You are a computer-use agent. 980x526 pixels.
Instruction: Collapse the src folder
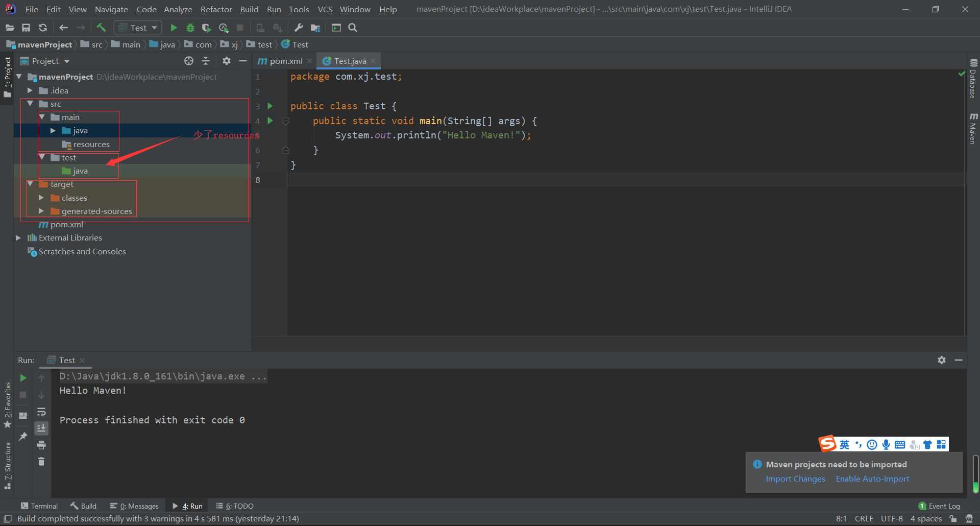30,104
